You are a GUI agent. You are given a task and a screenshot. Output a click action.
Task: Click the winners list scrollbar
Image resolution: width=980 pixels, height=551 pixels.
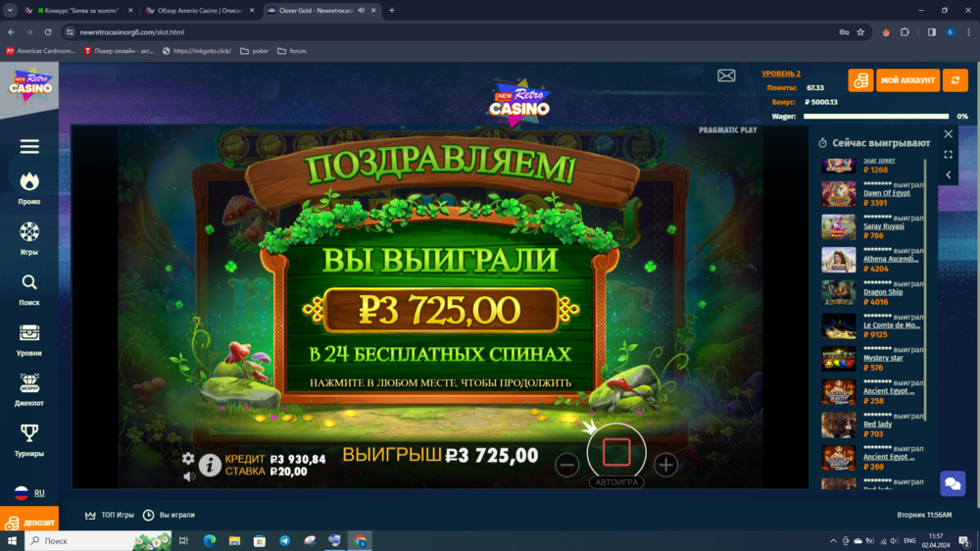tap(925, 290)
